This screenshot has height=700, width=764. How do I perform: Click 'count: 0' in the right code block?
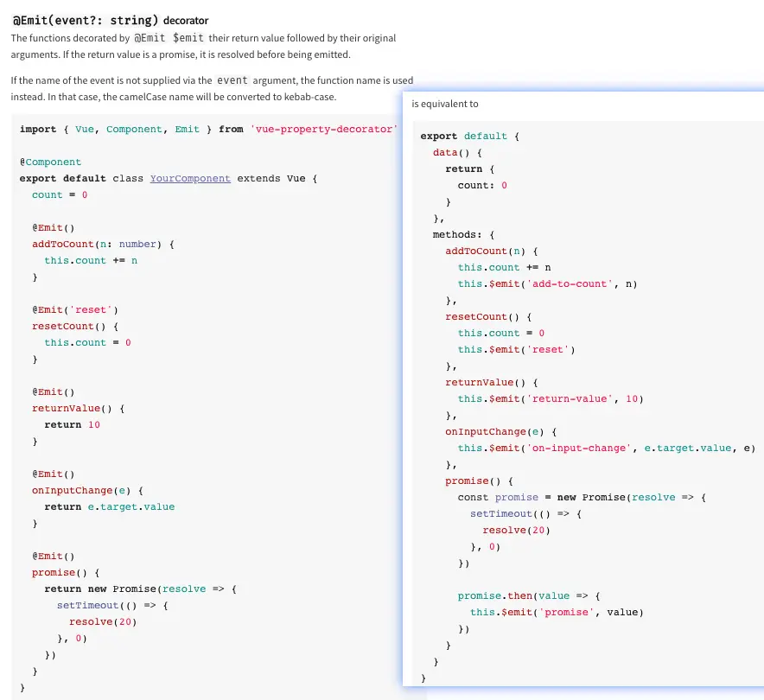pos(482,185)
